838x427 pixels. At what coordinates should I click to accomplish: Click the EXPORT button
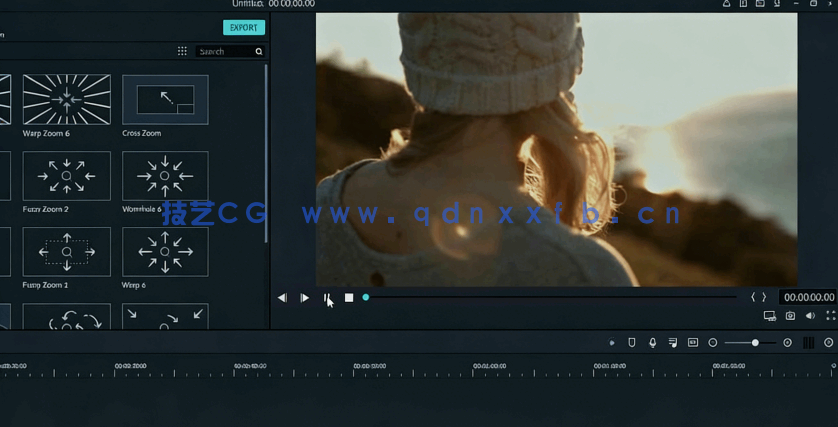tap(243, 28)
